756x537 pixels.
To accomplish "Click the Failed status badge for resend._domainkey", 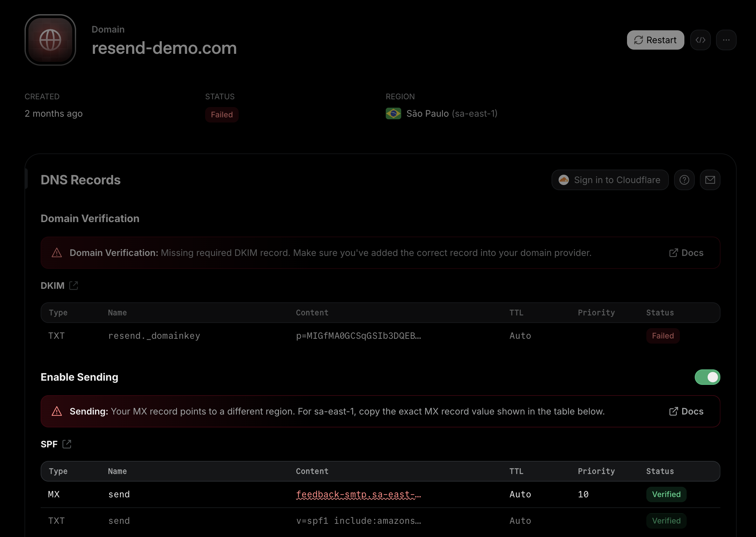I will 663,336.
